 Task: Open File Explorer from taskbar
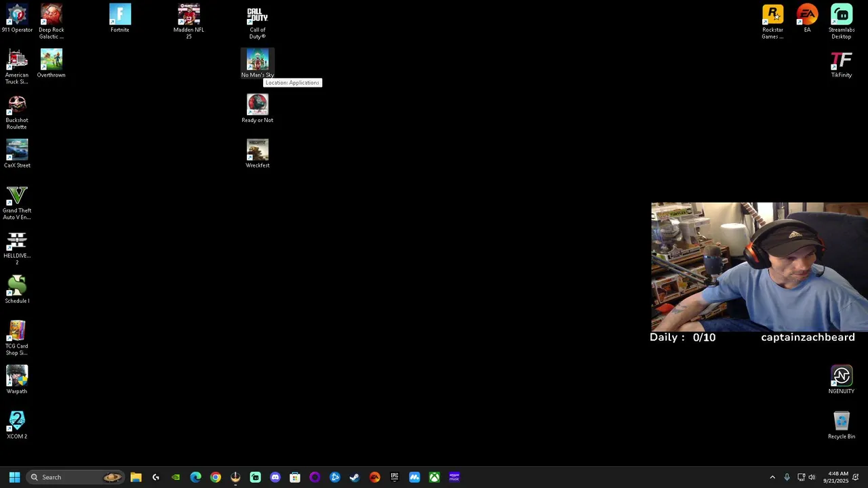point(136,477)
